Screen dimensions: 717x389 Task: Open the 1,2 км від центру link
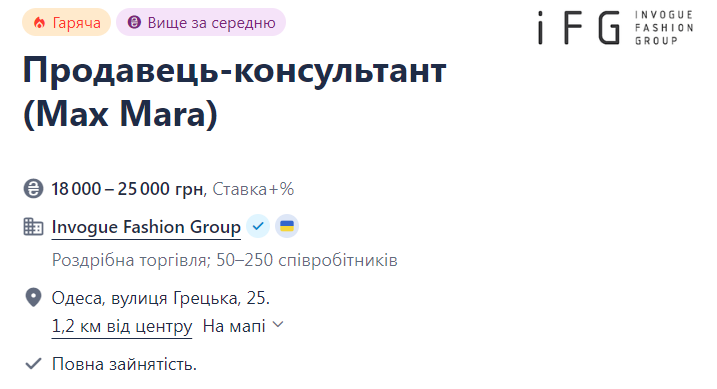coord(122,327)
